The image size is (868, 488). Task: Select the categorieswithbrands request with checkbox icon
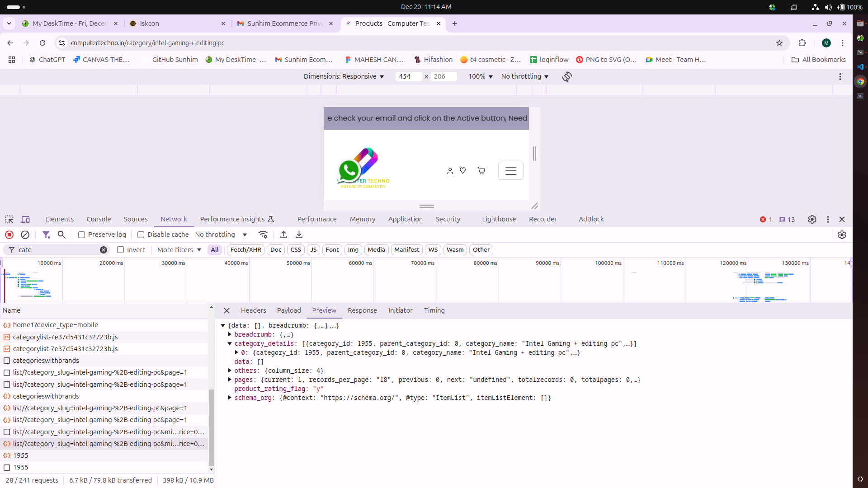click(104, 361)
